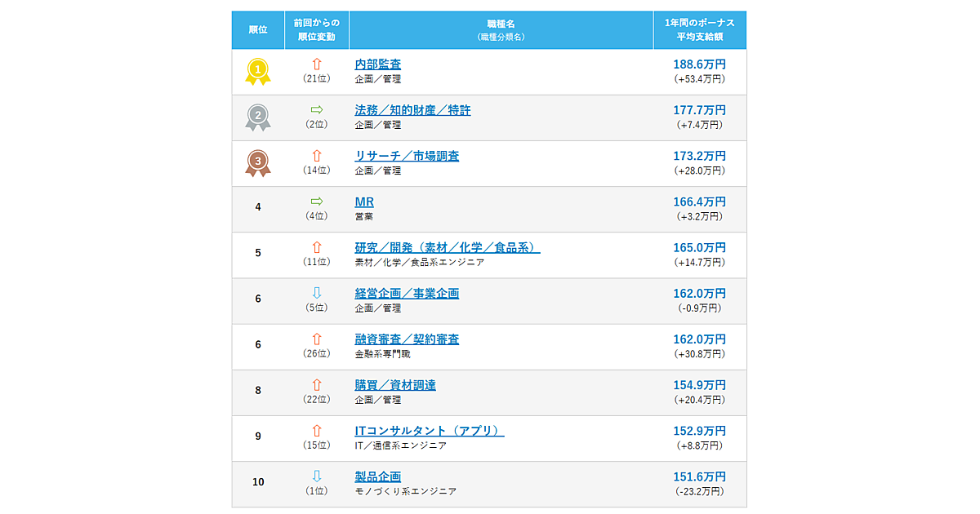Go to the 経営企画／事業企画 link
Image resolution: width=980 pixels, height=514 pixels.
[x=407, y=293]
